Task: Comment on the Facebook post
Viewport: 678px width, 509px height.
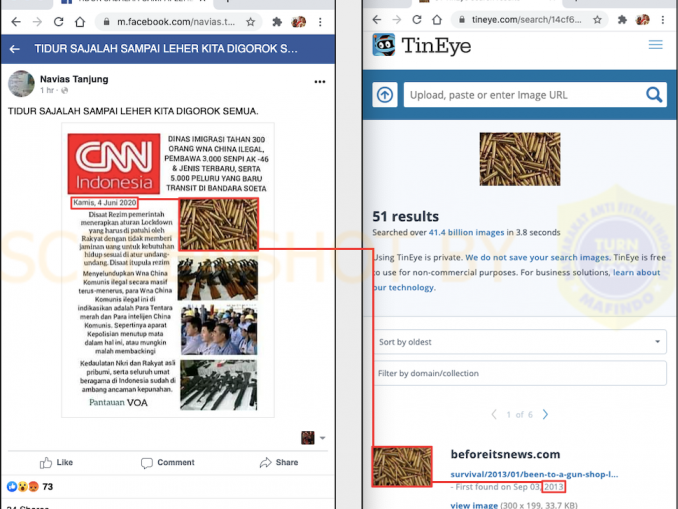Action: coord(168,462)
